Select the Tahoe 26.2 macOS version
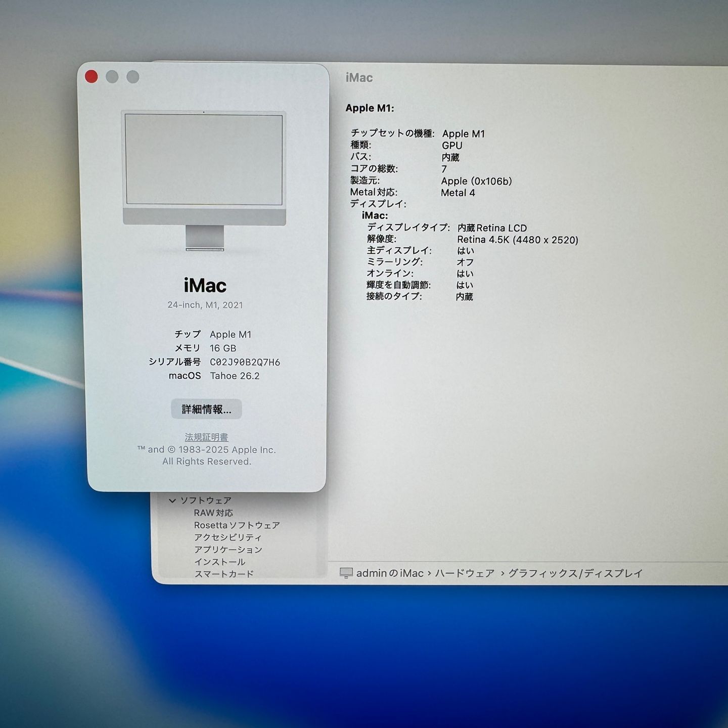The image size is (728, 728). coord(235,376)
